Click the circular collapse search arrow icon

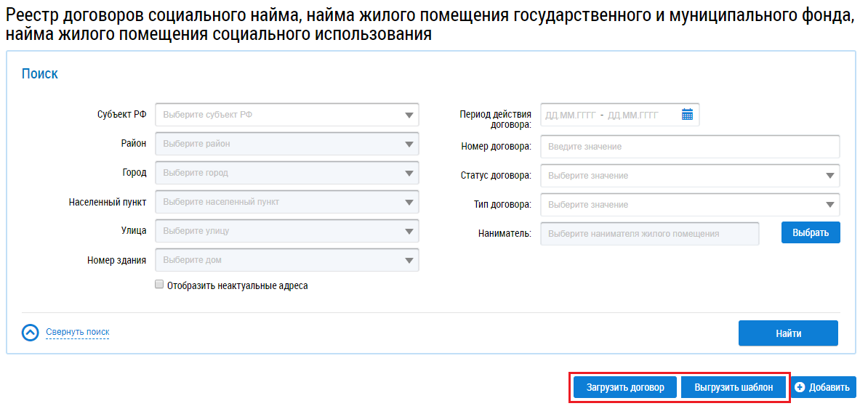[x=30, y=333]
